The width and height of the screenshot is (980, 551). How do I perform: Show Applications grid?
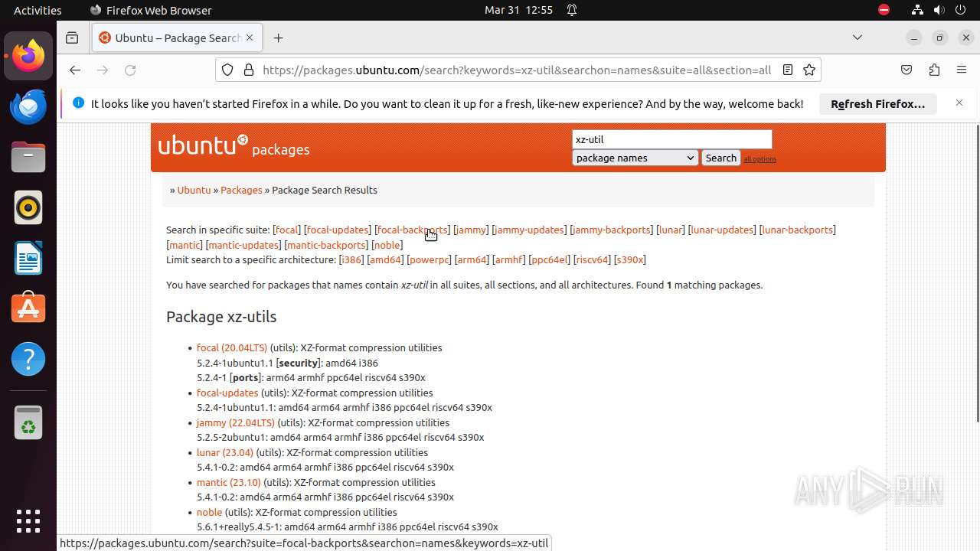coord(28,520)
